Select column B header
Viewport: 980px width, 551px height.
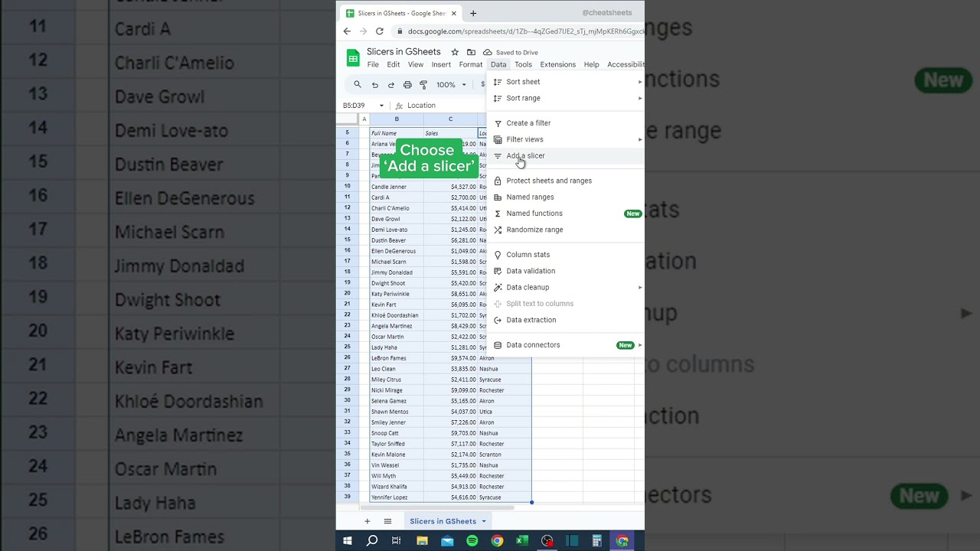[x=397, y=119]
